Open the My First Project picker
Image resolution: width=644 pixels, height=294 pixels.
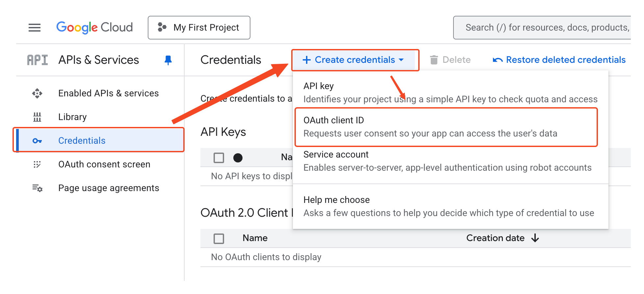pos(199,27)
